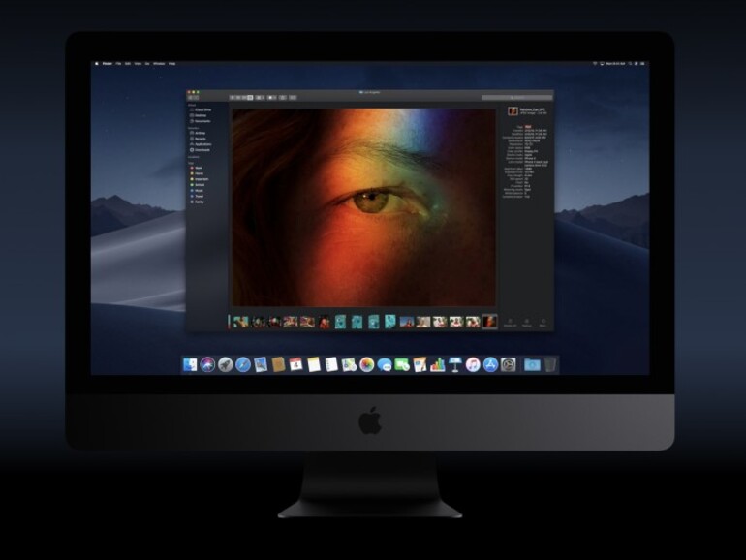The width and height of the screenshot is (746, 560).
Task: Go back using Finder's back arrow
Action: (x=191, y=98)
